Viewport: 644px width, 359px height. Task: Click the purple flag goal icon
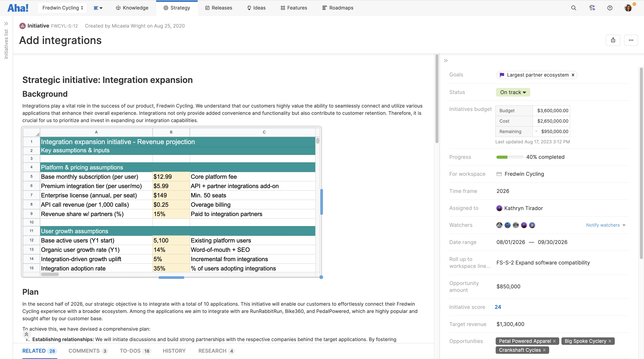pos(502,75)
